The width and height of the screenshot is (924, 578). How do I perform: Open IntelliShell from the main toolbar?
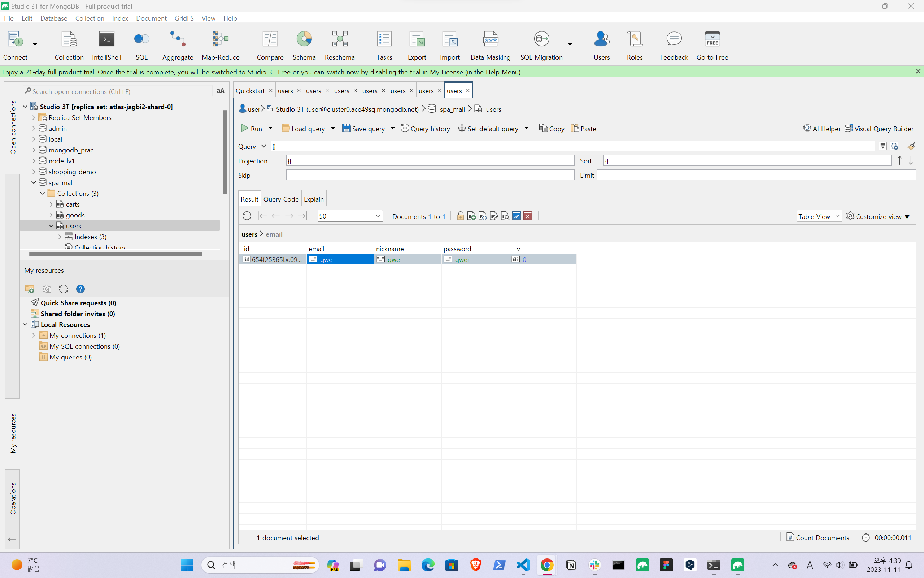click(x=106, y=45)
